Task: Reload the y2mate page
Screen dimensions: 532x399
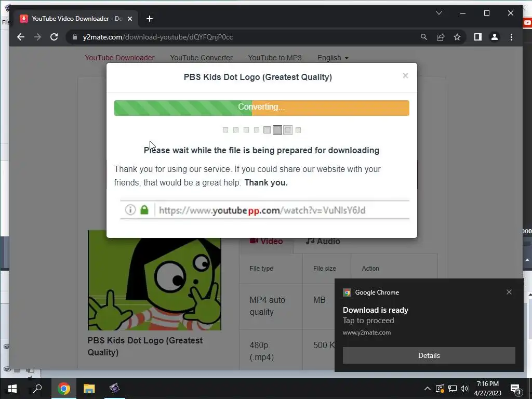Action: coord(54,37)
